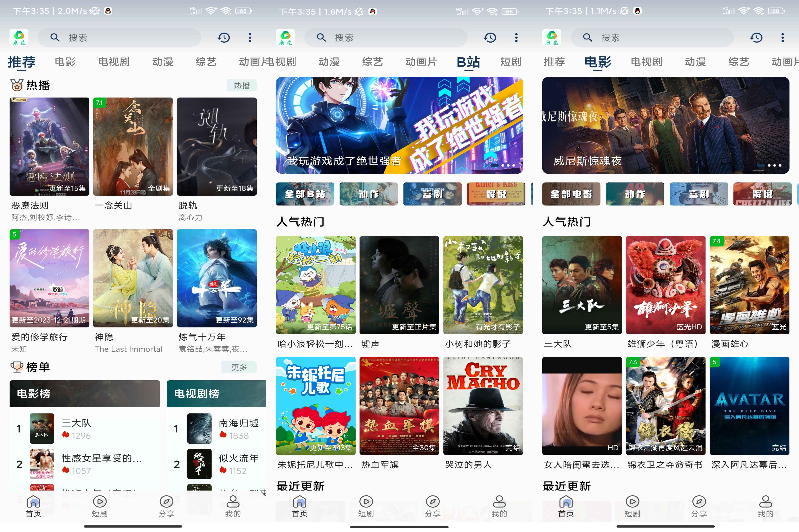Screen dimensions: 799x532
Task: Tap the medal icon beside 热播 heading
Action: tap(17, 85)
